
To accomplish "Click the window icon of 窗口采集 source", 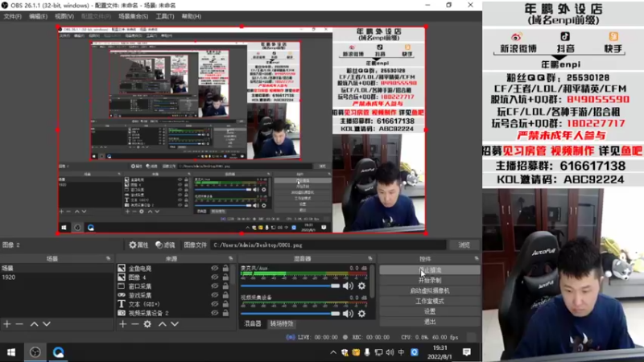I will coord(122,286).
